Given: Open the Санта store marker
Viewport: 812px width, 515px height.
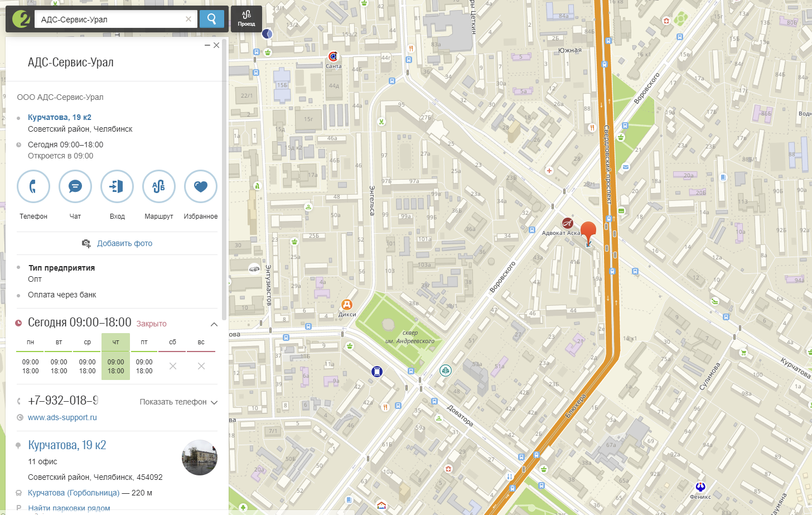Looking at the screenshot, I should click(333, 56).
